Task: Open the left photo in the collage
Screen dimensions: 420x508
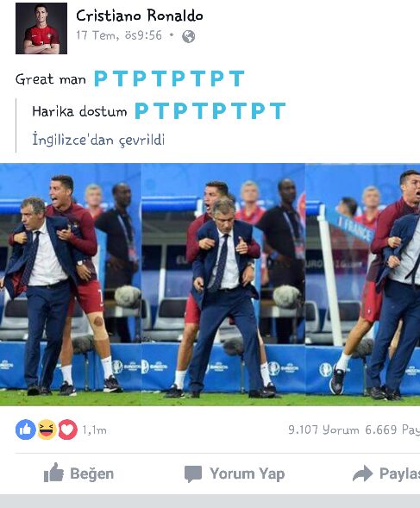Action: [x=71, y=285]
